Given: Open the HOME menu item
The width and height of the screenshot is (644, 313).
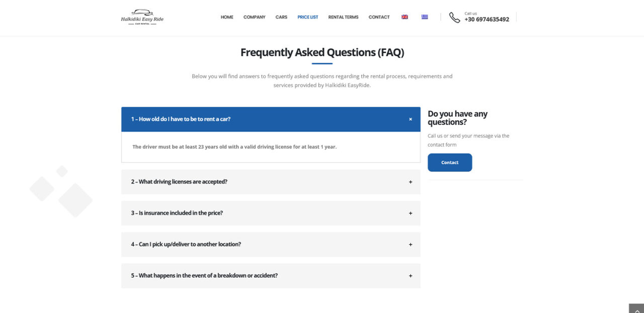Looking at the screenshot, I should [x=227, y=17].
